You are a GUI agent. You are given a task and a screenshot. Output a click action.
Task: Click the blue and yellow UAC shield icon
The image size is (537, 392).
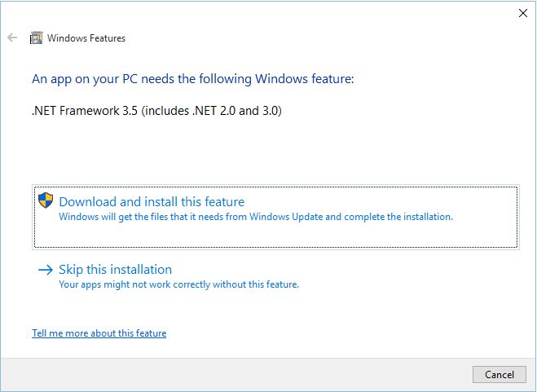(x=46, y=200)
